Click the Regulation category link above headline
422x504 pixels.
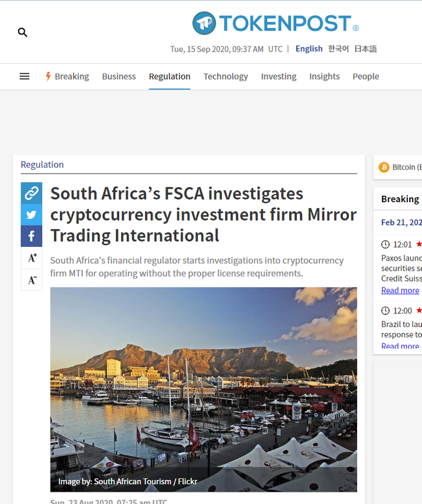click(42, 164)
